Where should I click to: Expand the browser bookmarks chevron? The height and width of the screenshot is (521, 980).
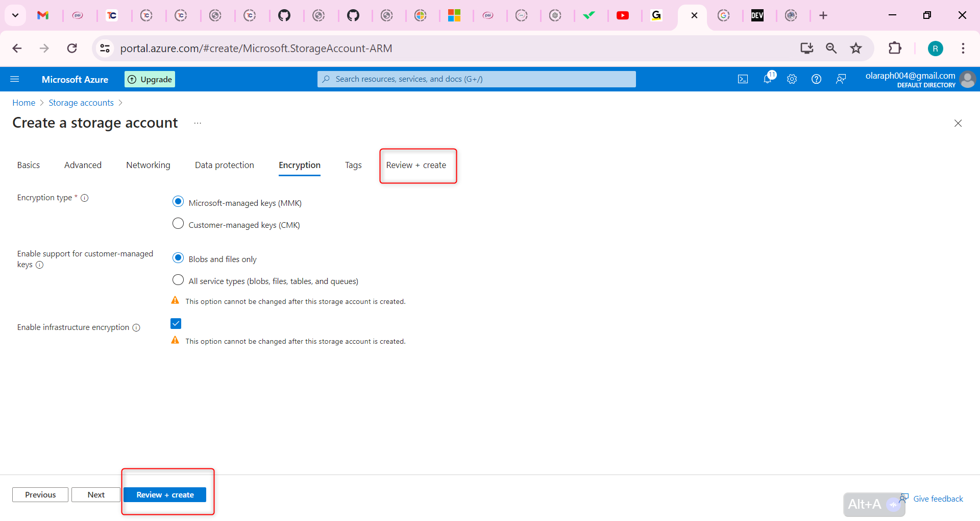point(15,15)
